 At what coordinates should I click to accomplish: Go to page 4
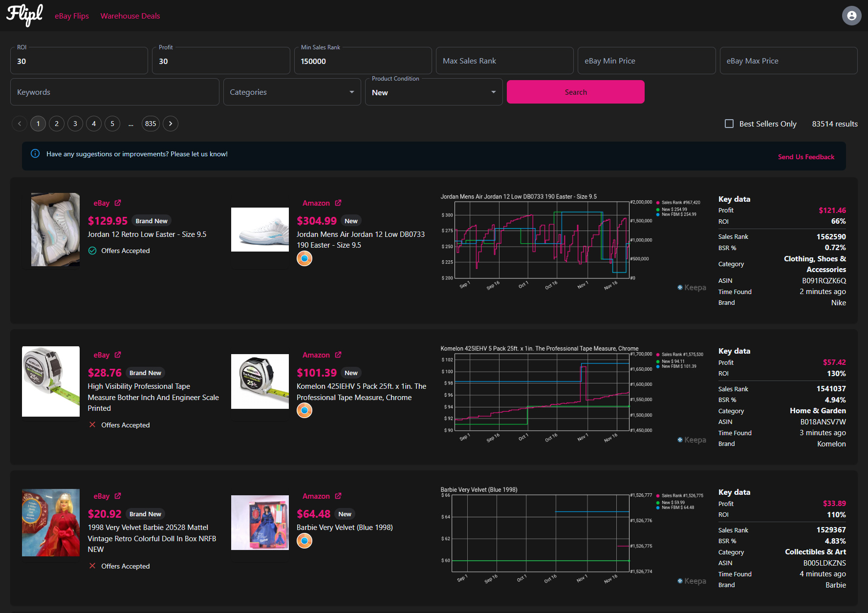(x=94, y=124)
